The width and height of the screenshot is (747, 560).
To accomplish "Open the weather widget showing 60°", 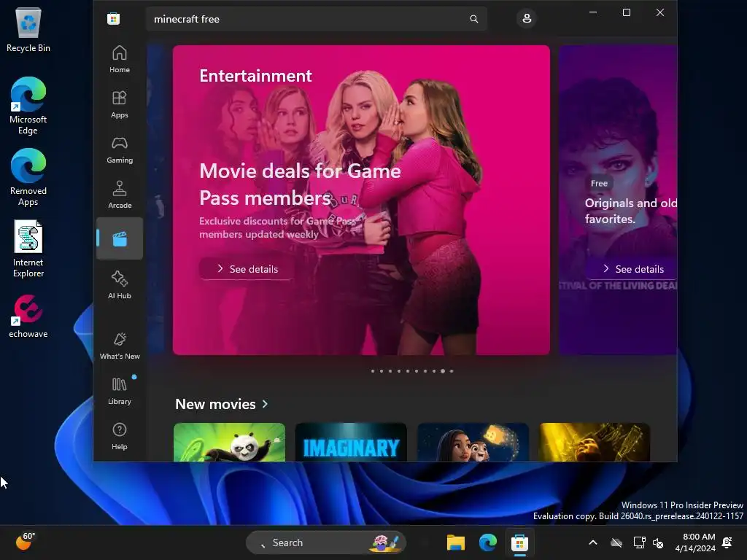I will (x=26, y=542).
